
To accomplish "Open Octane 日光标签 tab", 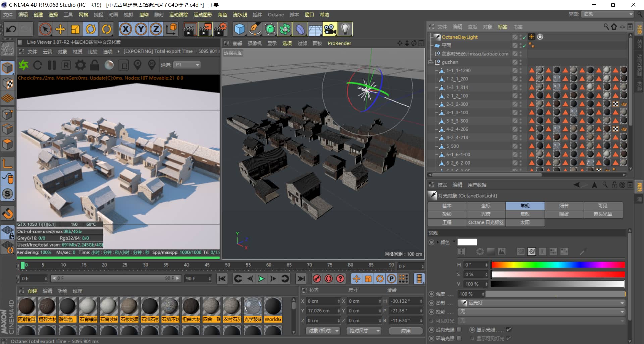I will 486,222.
